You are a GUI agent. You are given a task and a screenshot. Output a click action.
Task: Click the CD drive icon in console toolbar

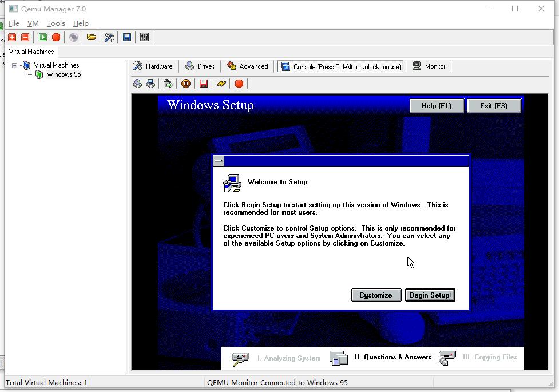tap(137, 84)
